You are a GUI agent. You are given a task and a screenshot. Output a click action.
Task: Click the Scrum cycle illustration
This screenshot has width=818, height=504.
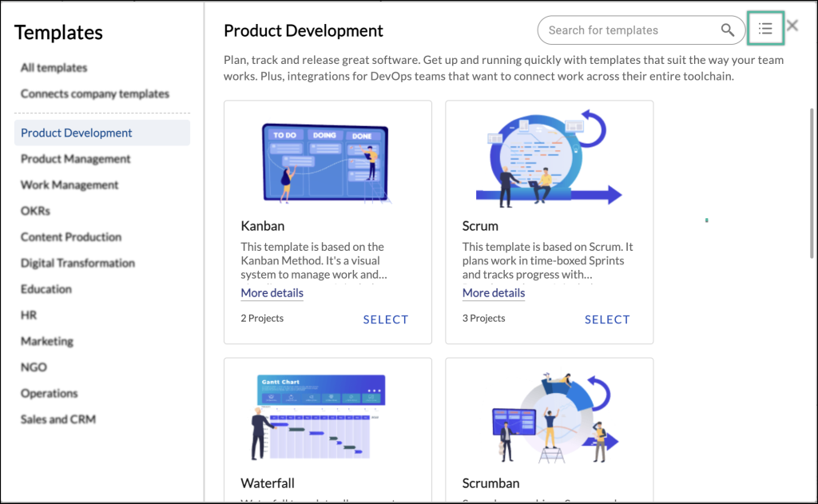[x=549, y=159]
